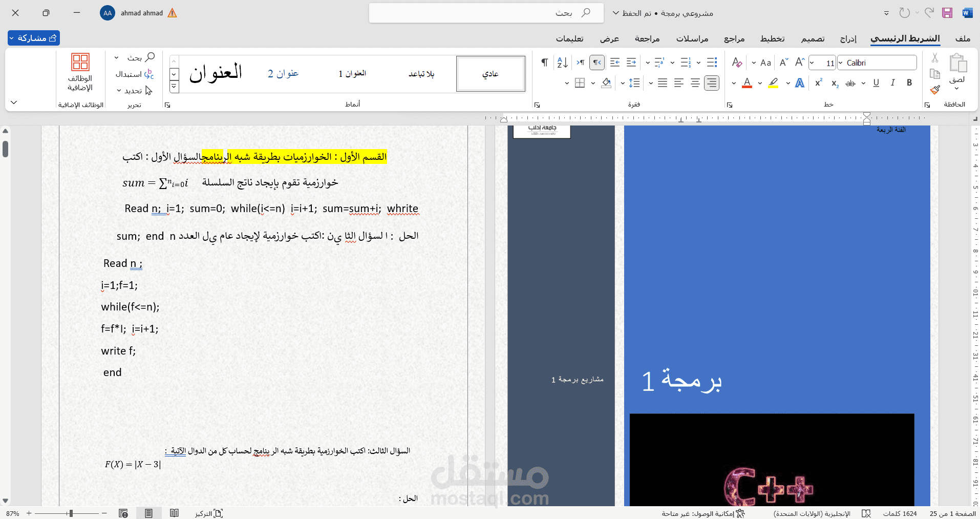Open highlight color dropdown arrow
The image size is (980, 519).
point(760,83)
